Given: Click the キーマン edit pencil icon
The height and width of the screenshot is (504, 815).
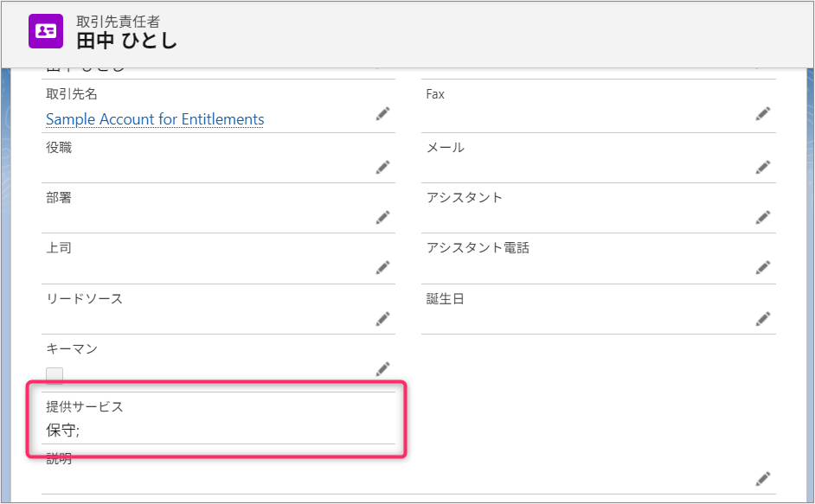Looking at the screenshot, I should pyautogui.click(x=382, y=369).
